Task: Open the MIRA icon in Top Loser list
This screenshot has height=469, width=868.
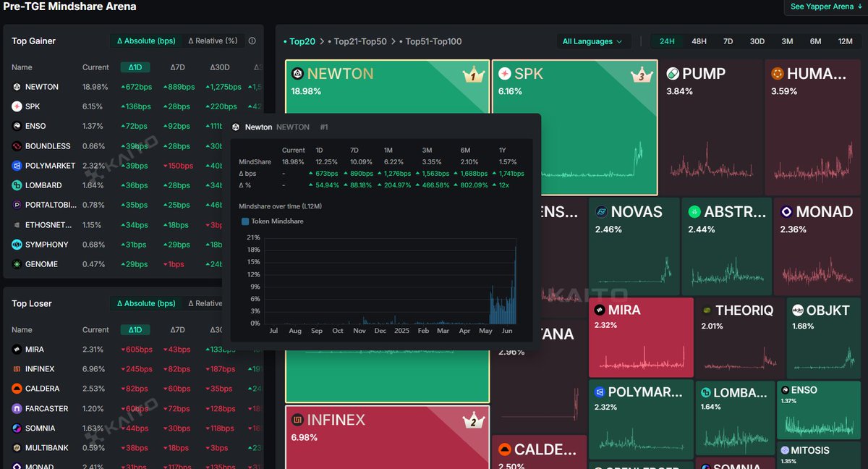Action: click(17, 350)
